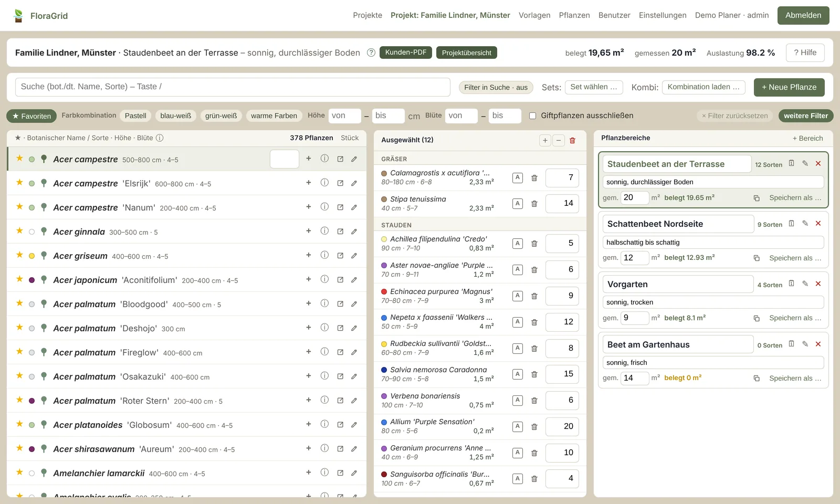This screenshot has width=840, height=504.
Task: Click the info icon for Acer ginnala
Action: pyautogui.click(x=324, y=231)
